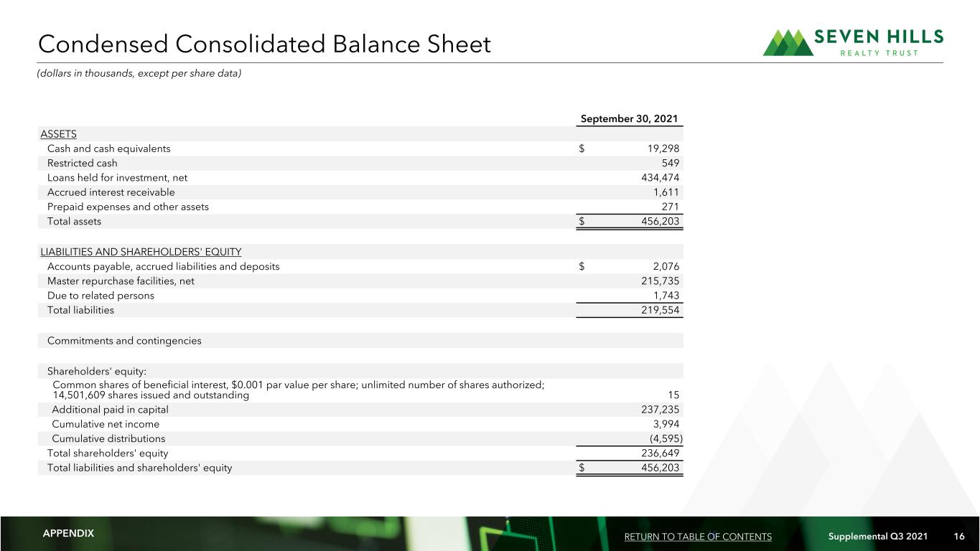Click the Return to Table of Contents link
Viewport: 980px width, 551px height.
[x=698, y=537]
